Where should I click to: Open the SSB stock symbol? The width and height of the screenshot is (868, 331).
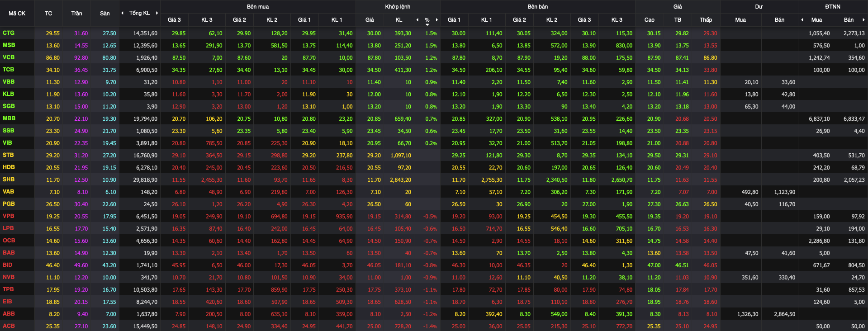[x=8, y=131]
